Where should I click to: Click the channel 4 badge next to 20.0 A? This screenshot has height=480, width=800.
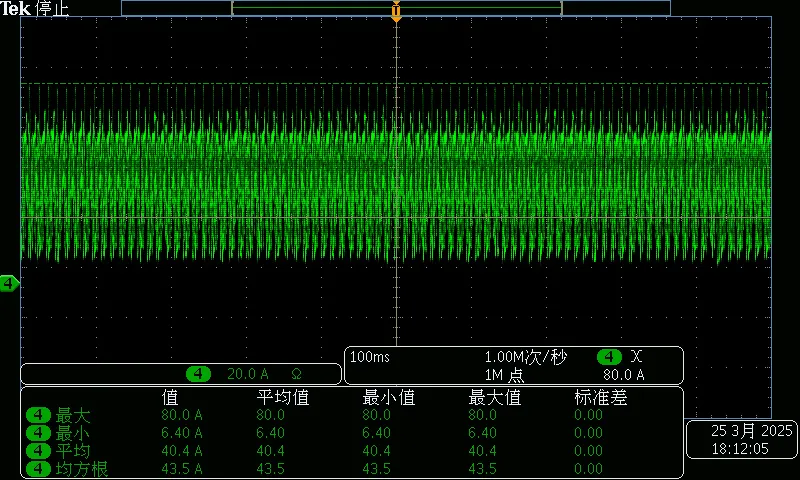tap(198, 374)
